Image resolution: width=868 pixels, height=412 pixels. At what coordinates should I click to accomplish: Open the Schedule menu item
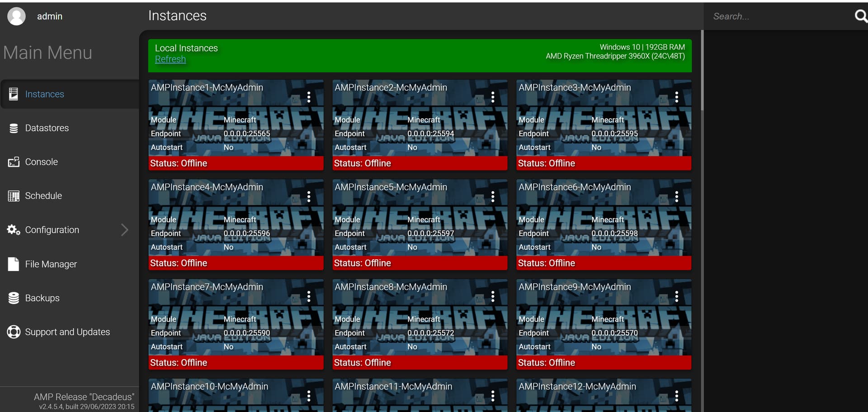point(70,196)
